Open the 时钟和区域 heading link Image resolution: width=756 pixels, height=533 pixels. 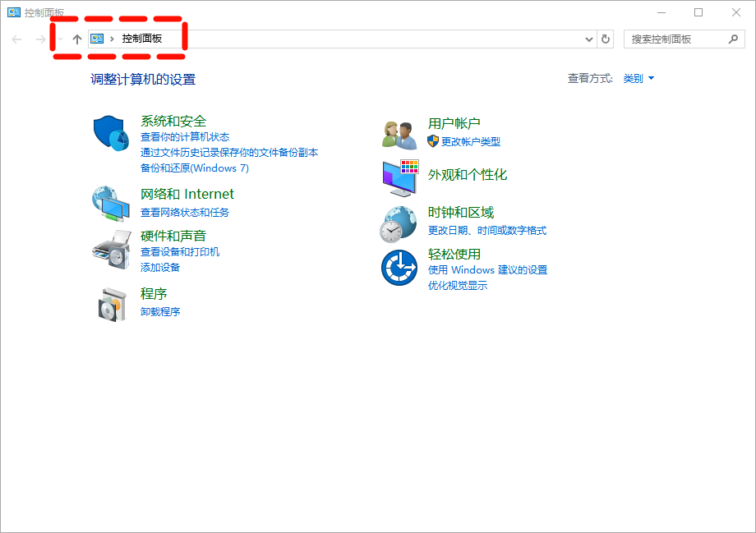(x=461, y=212)
